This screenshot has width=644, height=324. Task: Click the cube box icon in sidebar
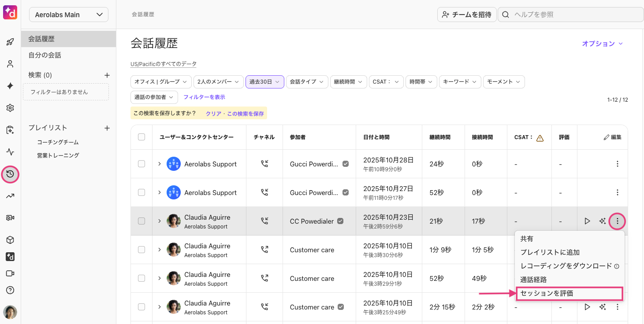point(10,240)
